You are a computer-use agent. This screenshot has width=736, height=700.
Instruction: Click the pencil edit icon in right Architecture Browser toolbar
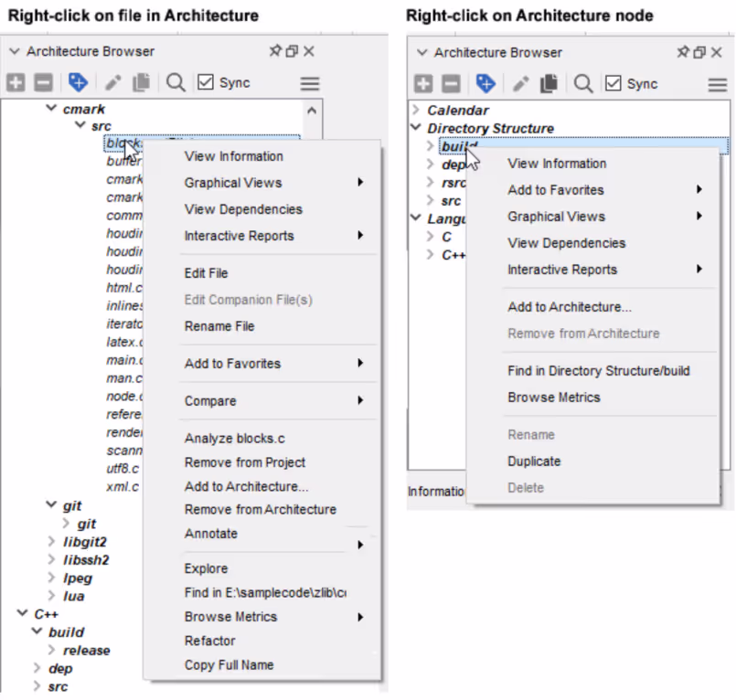click(x=520, y=84)
